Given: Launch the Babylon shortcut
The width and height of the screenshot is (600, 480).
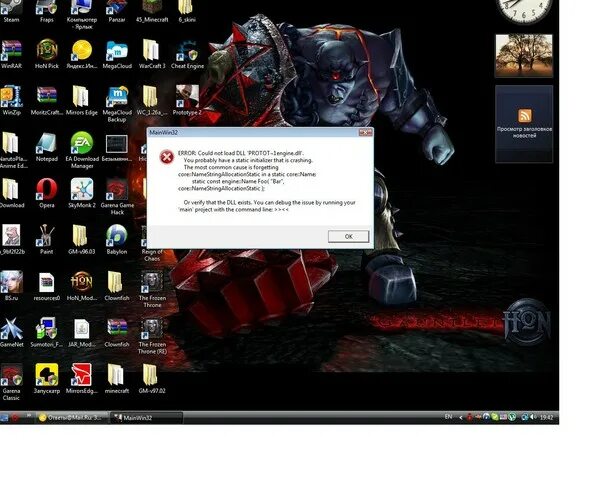Looking at the screenshot, I should pos(117,240).
